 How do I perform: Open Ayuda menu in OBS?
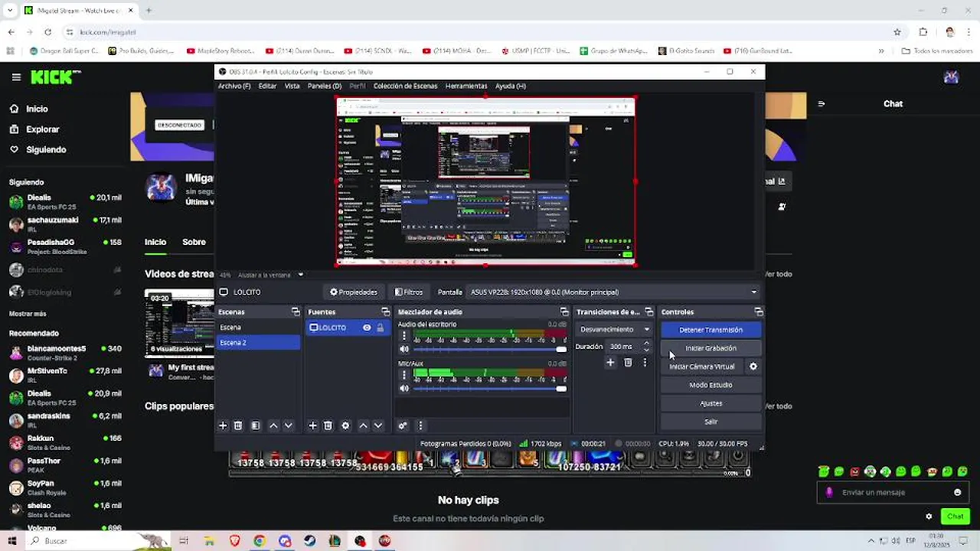(x=511, y=86)
